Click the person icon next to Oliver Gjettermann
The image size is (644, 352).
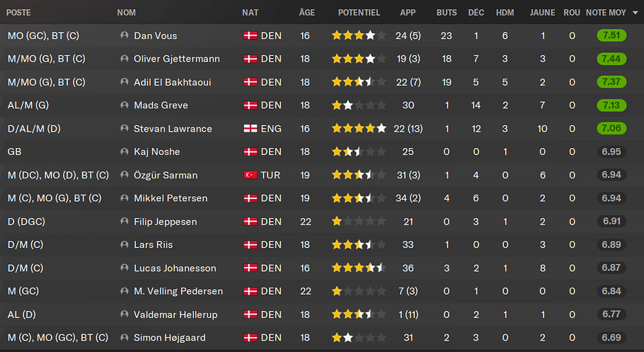tap(125, 59)
